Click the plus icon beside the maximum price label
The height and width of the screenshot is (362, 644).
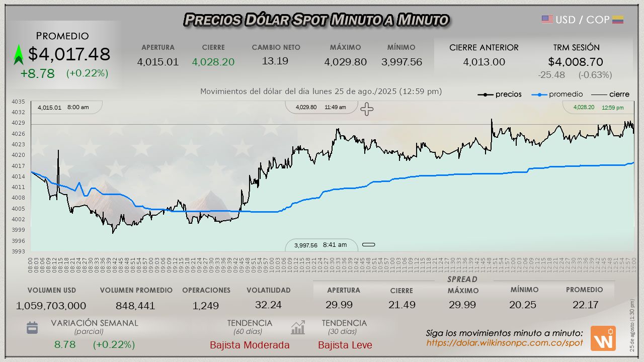pos(367,109)
